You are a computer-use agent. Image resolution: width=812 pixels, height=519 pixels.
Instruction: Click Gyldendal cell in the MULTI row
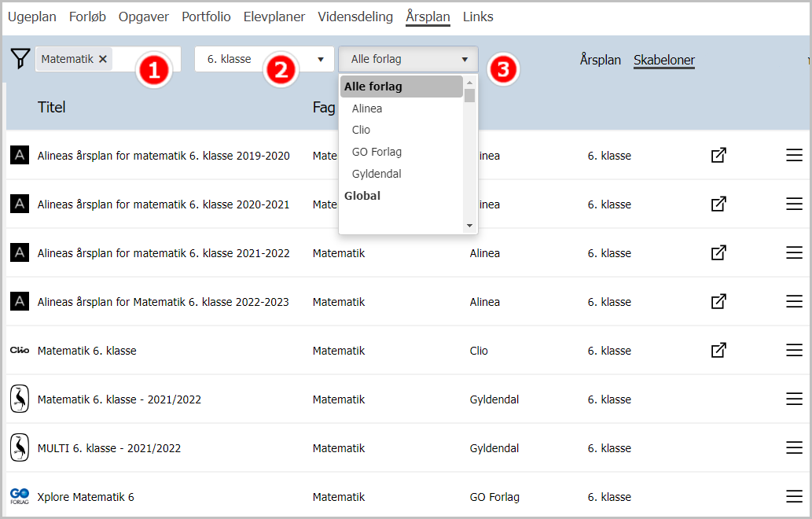494,448
